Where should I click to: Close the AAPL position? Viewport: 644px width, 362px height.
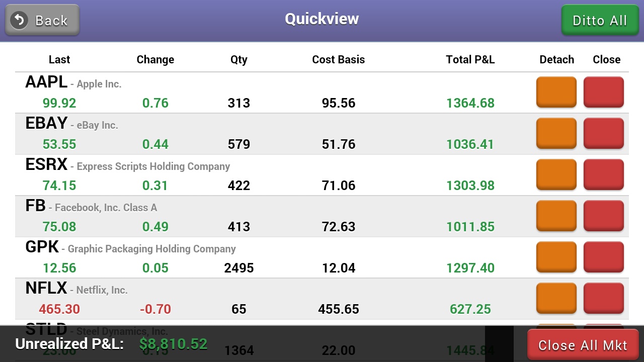click(x=603, y=92)
